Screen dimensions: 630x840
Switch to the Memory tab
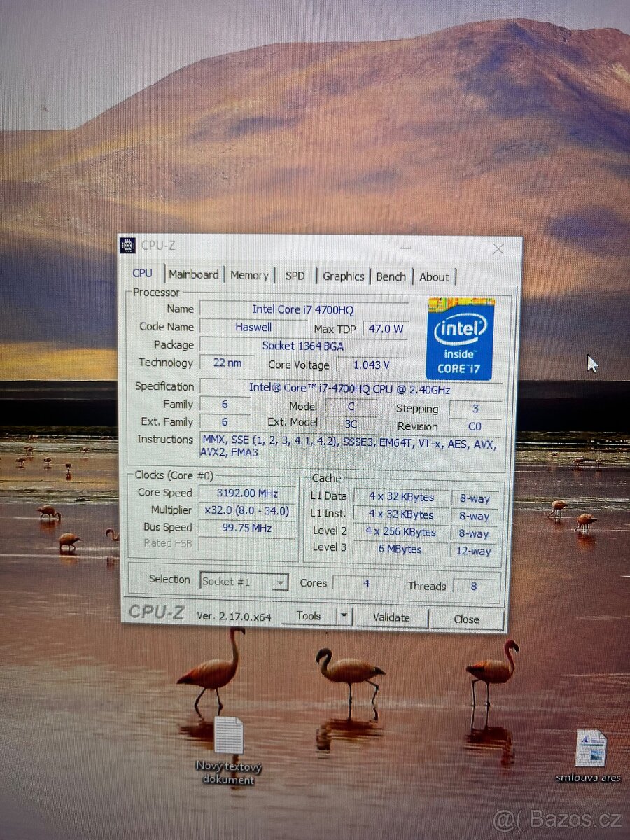pyautogui.click(x=250, y=276)
